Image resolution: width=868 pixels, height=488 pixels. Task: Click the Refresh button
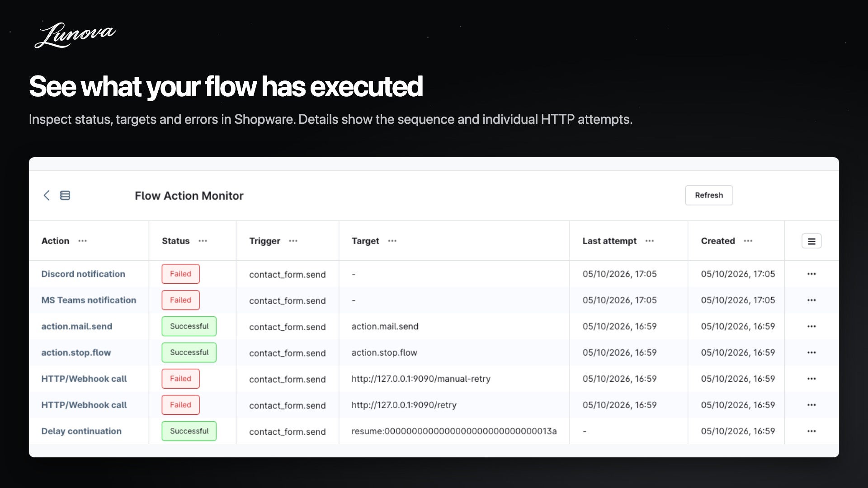[709, 195]
